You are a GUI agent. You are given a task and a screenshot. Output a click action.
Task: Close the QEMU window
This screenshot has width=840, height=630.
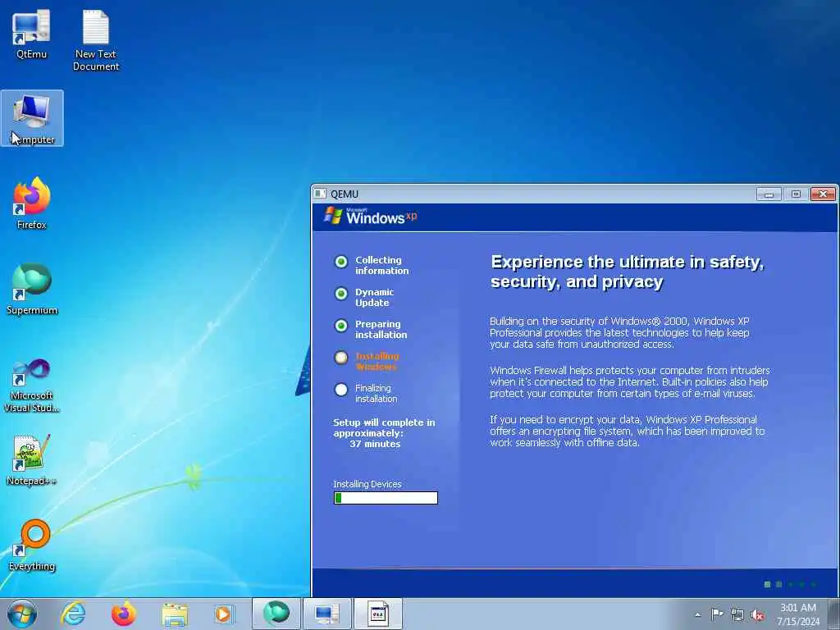[x=823, y=194]
